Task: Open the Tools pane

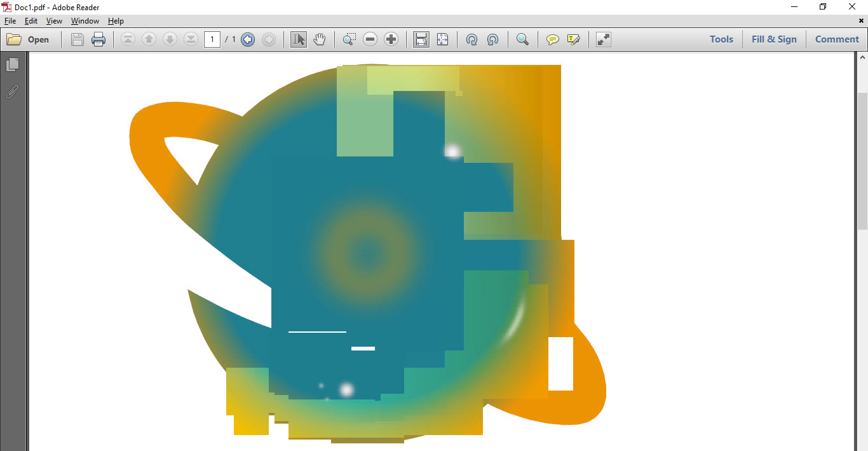Action: pyautogui.click(x=721, y=39)
